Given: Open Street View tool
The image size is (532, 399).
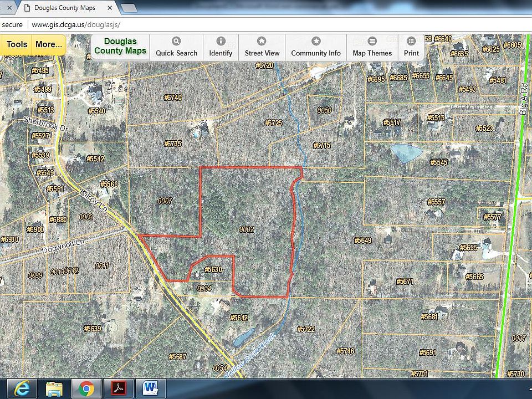Looking at the screenshot, I should coord(262,47).
